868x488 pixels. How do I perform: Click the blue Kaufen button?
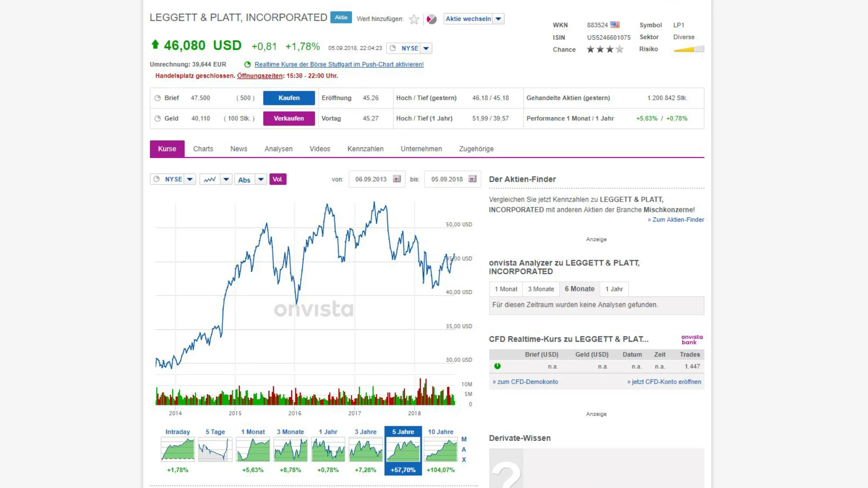click(x=289, y=98)
